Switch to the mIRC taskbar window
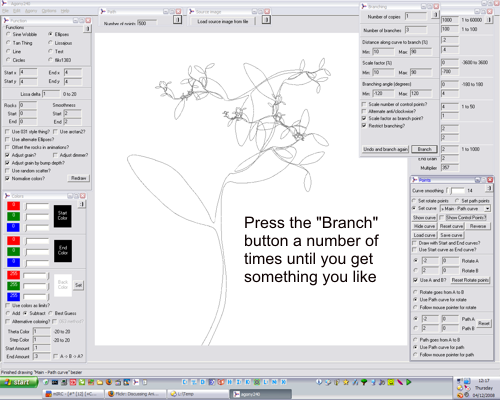The height and width of the screenshot is (400, 500). click(72, 394)
